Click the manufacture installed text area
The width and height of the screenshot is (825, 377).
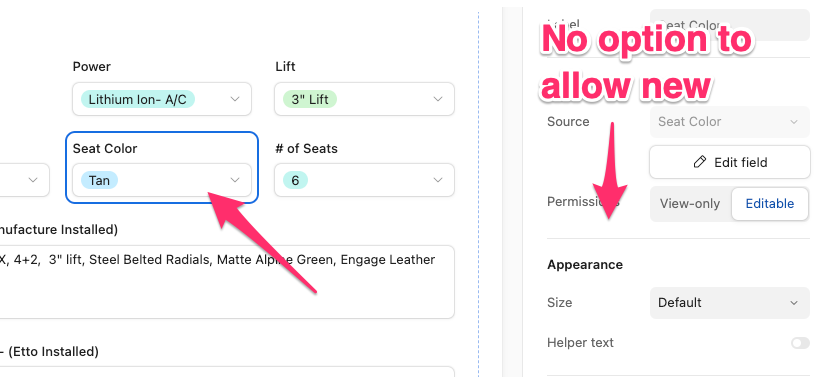(x=226, y=282)
